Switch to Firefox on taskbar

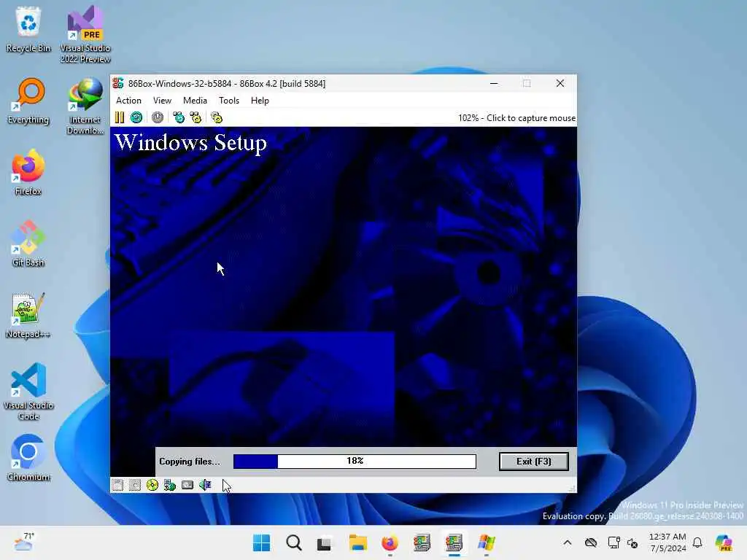click(390, 542)
